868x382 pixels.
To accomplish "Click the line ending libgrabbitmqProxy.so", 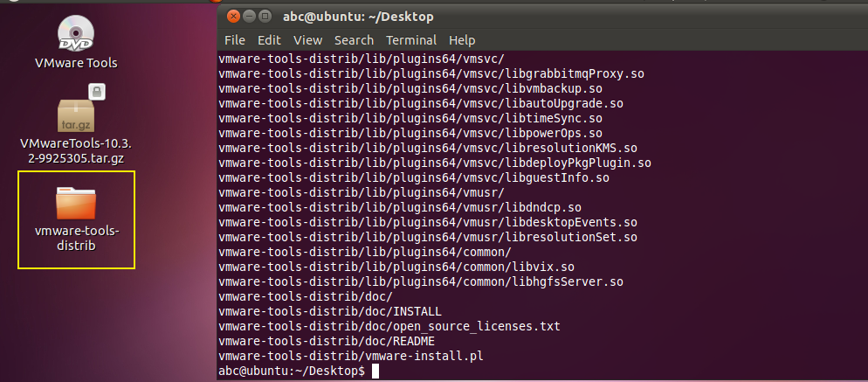I will [431, 73].
